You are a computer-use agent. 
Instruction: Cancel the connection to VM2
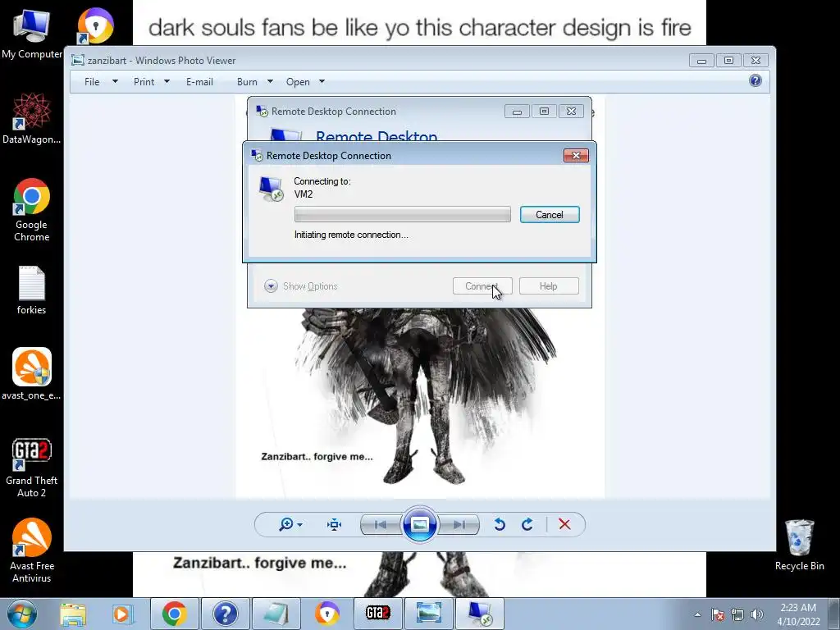(550, 215)
